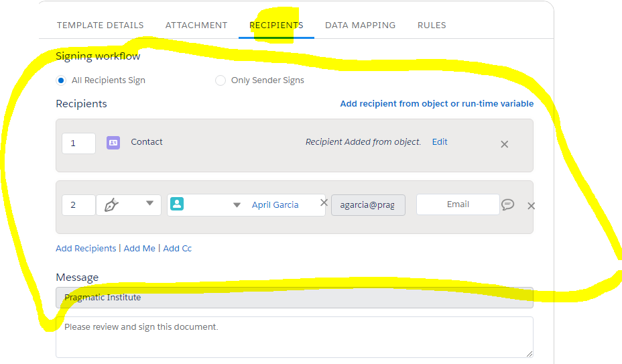Viewport: 622px width, 364px height.
Task: Click Add recipient from object or run-time variable
Action: click(437, 104)
